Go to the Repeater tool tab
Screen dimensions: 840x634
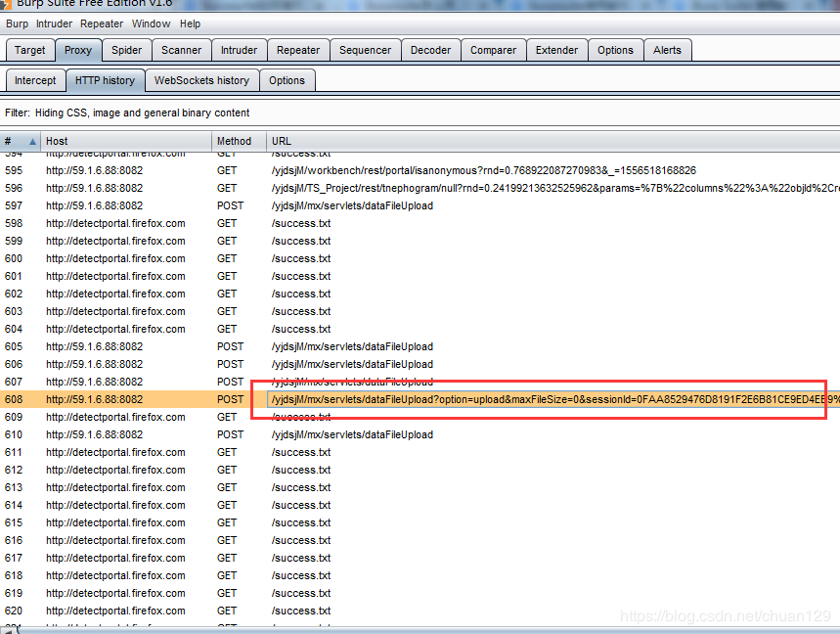click(298, 50)
